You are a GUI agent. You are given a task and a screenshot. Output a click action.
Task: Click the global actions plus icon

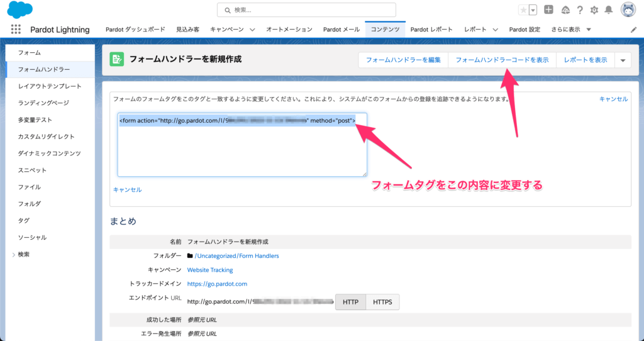(x=548, y=9)
